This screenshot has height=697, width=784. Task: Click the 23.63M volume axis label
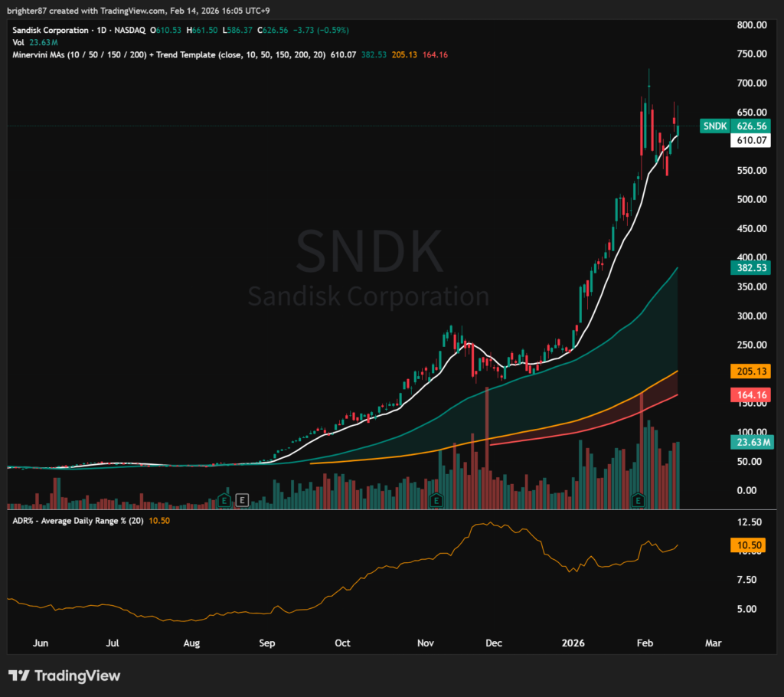point(751,441)
